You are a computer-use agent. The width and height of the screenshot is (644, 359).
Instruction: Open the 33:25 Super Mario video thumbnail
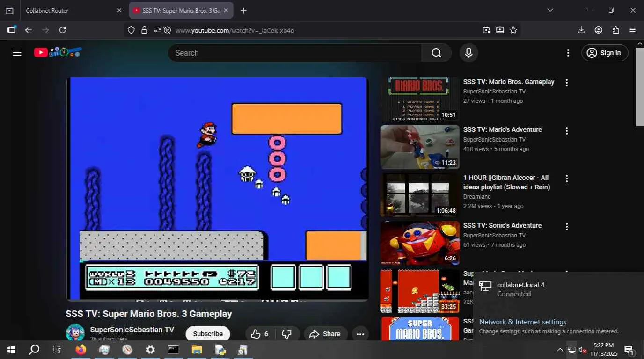click(420, 291)
